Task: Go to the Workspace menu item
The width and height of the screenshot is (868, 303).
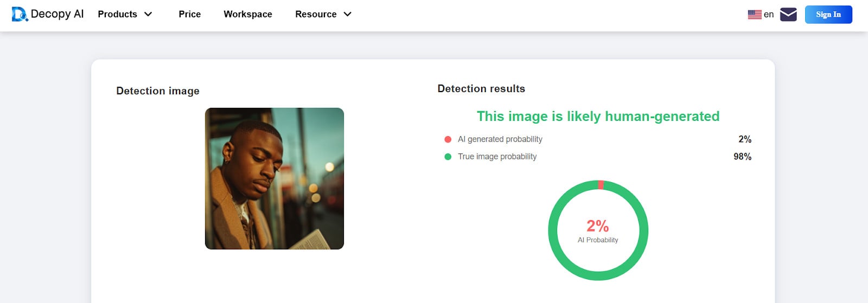Action: click(x=247, y=14)
